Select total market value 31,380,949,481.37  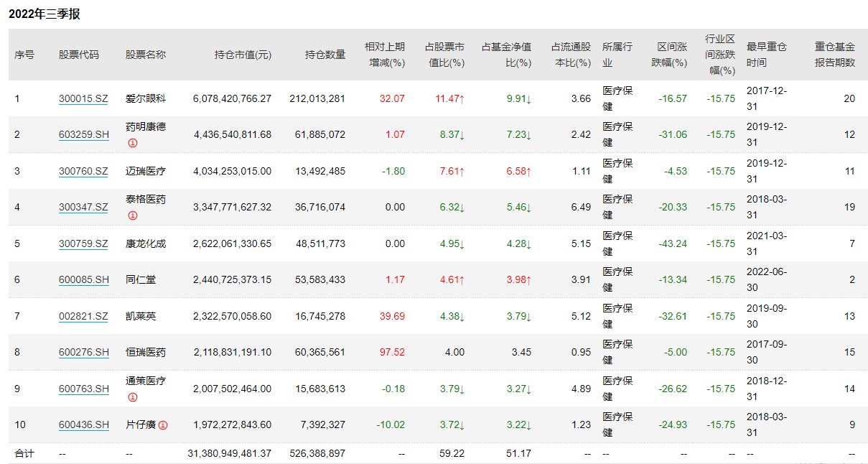pos(230,454)
